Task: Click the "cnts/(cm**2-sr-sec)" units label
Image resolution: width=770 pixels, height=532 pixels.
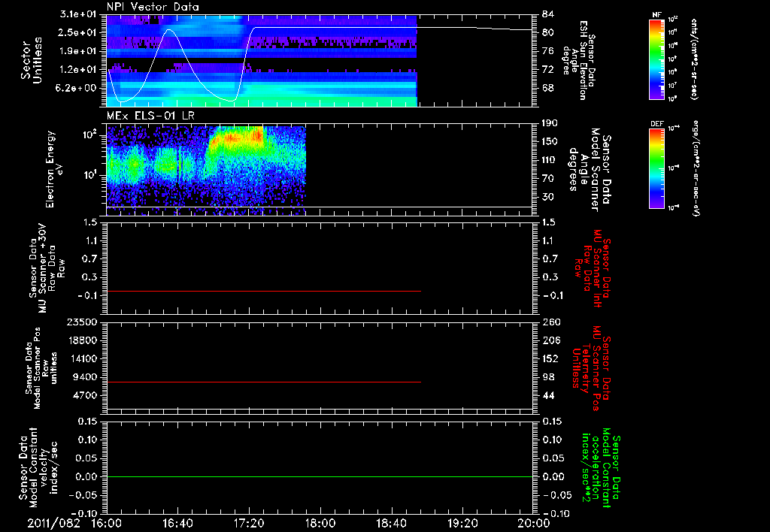Action: [x=694, y=59]
